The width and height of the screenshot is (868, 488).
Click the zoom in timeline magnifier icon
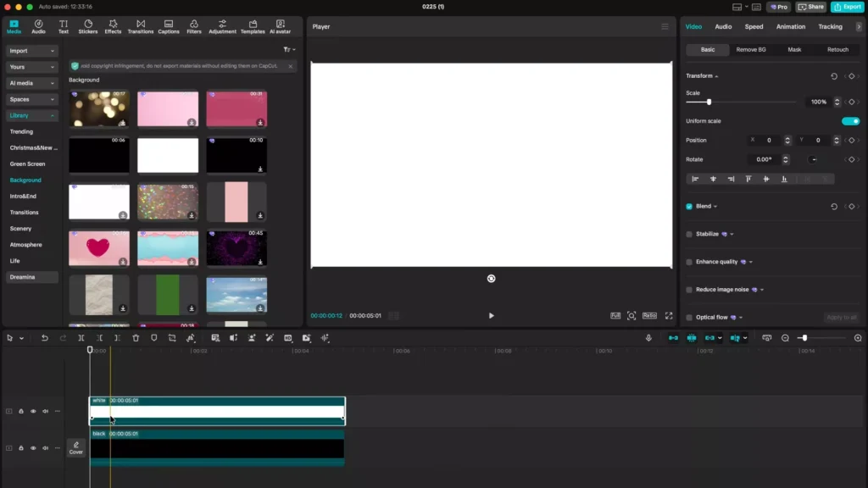[x=858, y=338]
